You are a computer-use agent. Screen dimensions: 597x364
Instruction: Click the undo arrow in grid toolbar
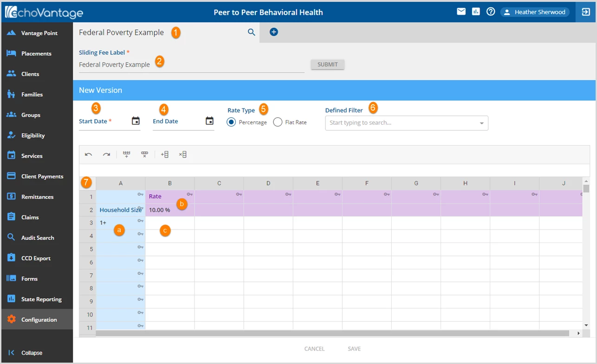89,154
